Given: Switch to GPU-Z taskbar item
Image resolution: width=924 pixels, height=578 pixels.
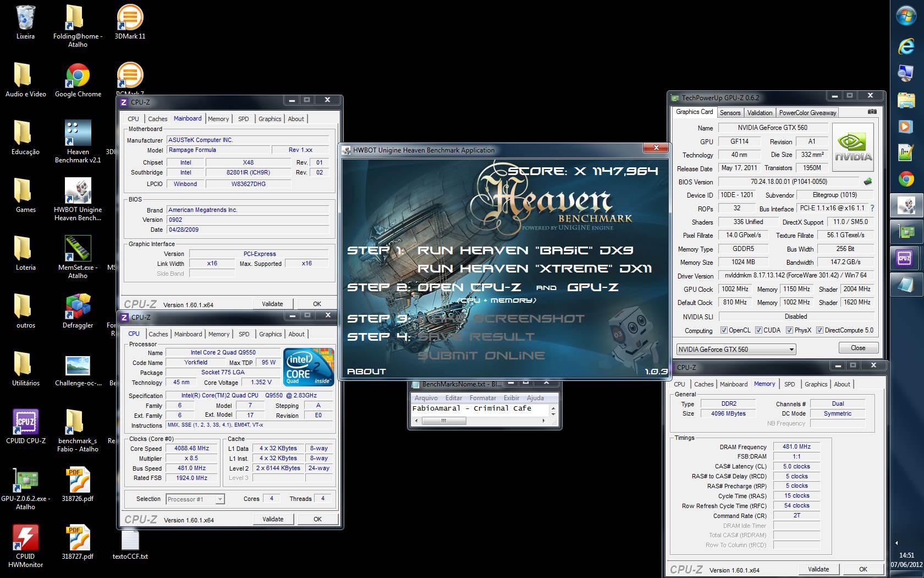Looking at the screenshot, I should [906, 232].
